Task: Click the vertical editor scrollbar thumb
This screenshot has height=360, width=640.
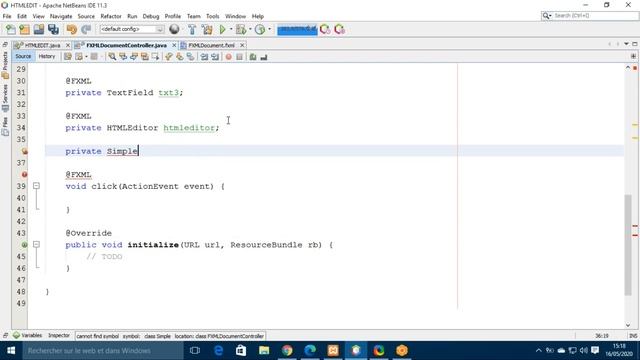Action: pyautogui.click(x=628, y=245)
